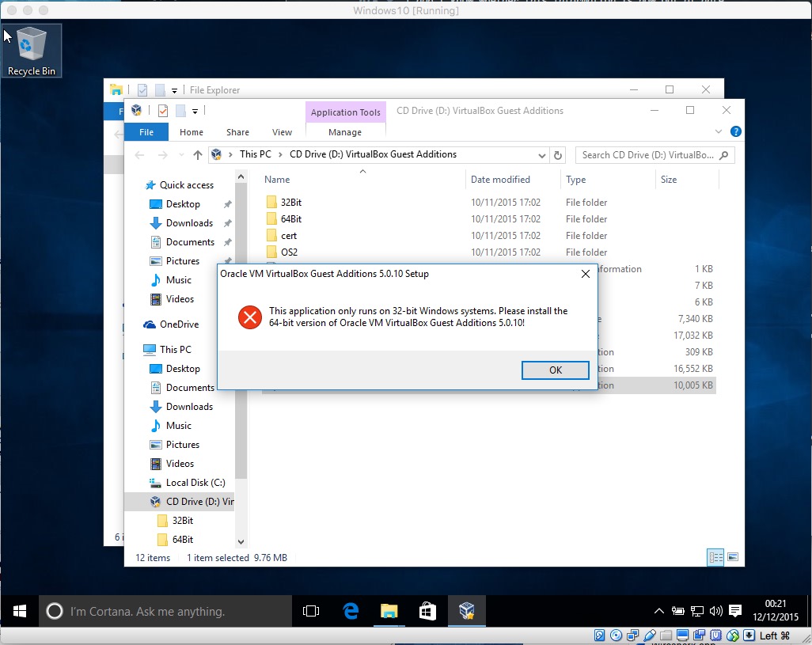
Task: Click the New Folder quick access icon
Action: [180, 110]
